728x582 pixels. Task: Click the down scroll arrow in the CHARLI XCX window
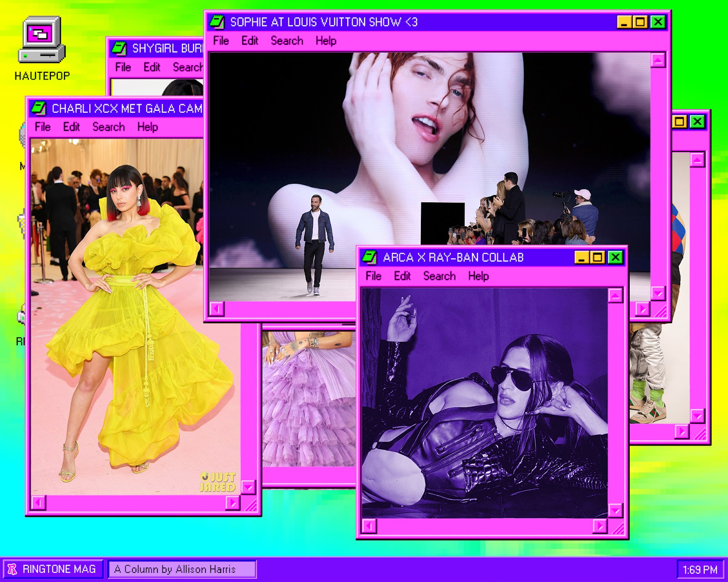[248, 487]
